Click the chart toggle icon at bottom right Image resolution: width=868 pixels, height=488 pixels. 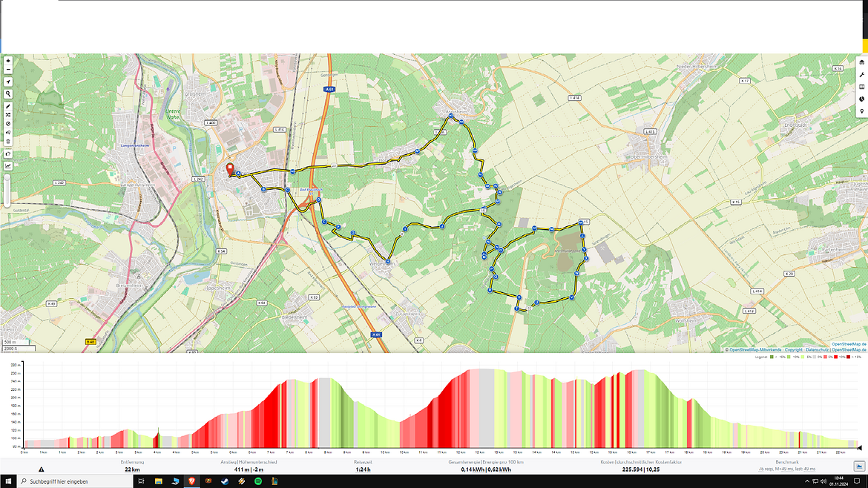[859, 466]
